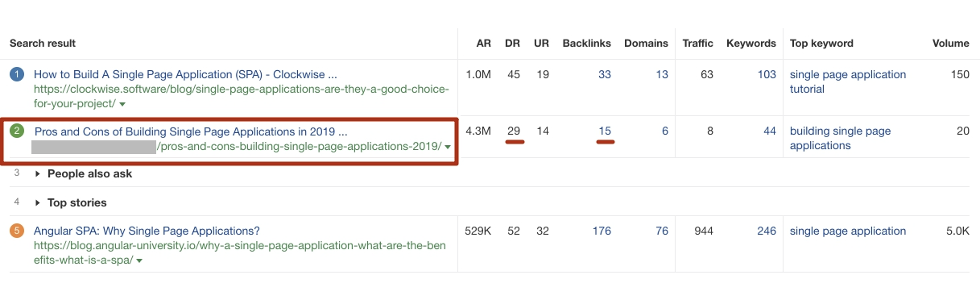
Task: Select the DR value 29
Action: [x=513, y=131]
